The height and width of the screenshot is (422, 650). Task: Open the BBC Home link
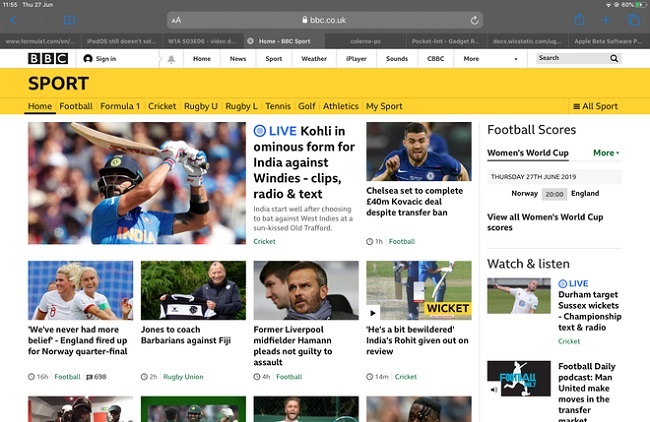(x=202, y=59)
